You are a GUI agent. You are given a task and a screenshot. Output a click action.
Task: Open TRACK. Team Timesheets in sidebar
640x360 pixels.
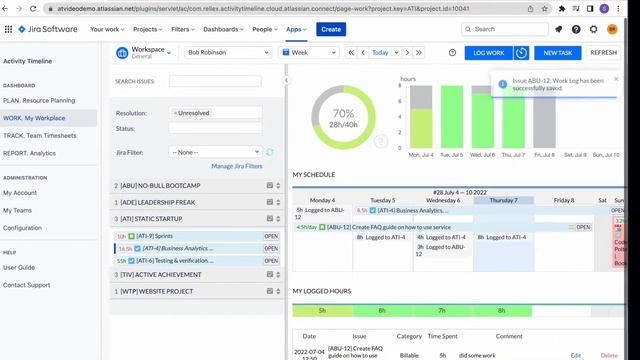pos(40,136)
